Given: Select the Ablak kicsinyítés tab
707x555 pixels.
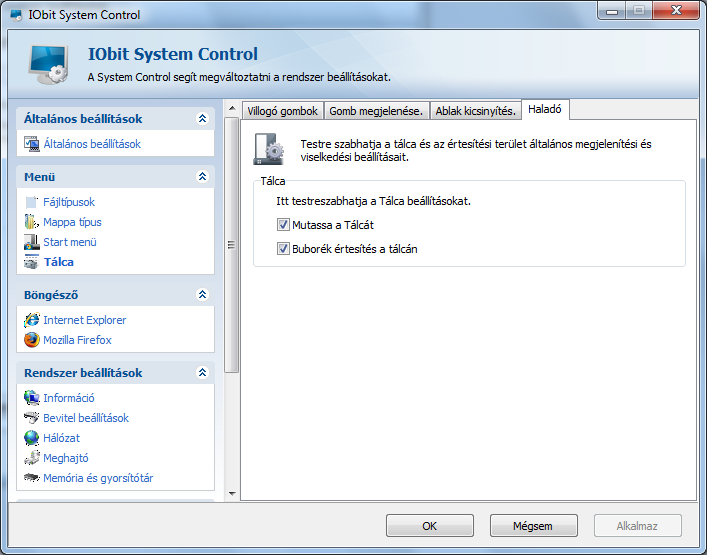Looking at the screenshot, I should 475,111.
